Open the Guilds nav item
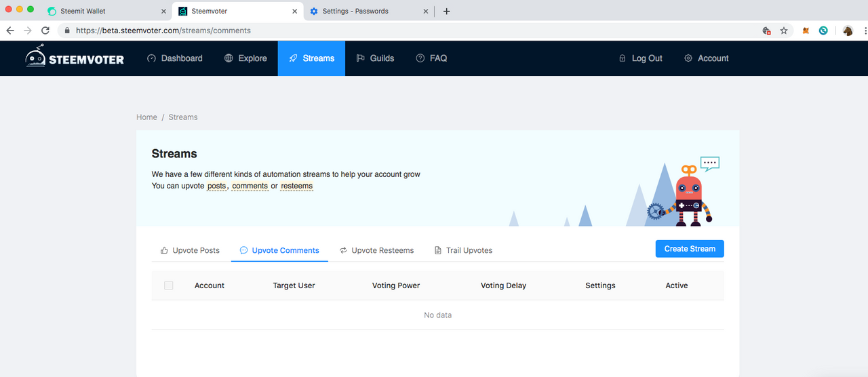Screen dimensions: 868x377 click(375, 58)
